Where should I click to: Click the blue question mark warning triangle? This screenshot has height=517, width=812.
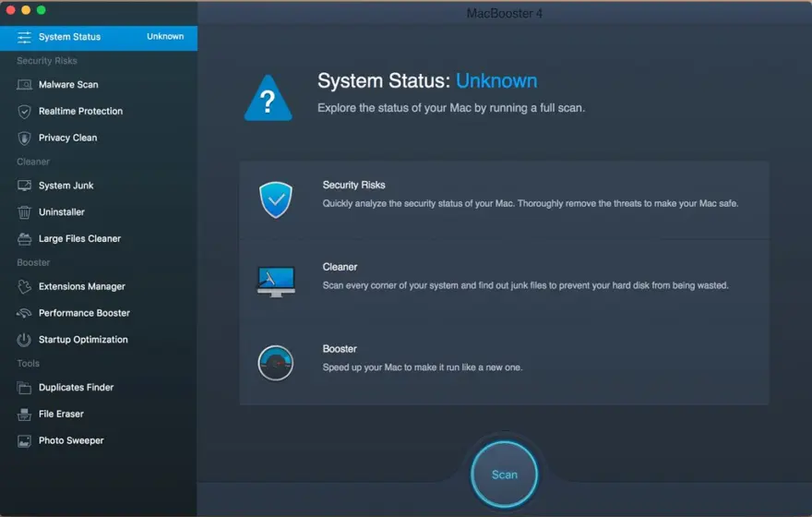click(269, 99)
